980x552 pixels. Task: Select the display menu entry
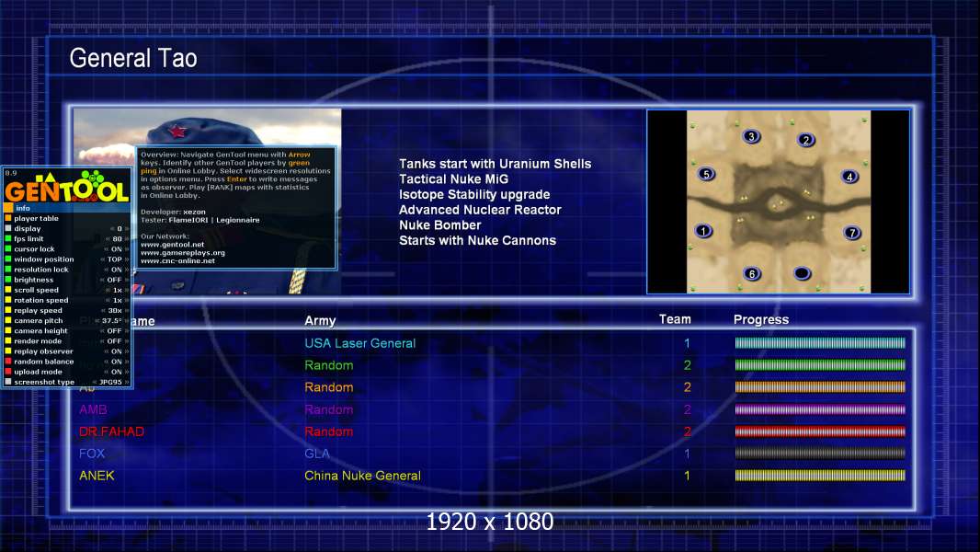click(x=67, y=229)
